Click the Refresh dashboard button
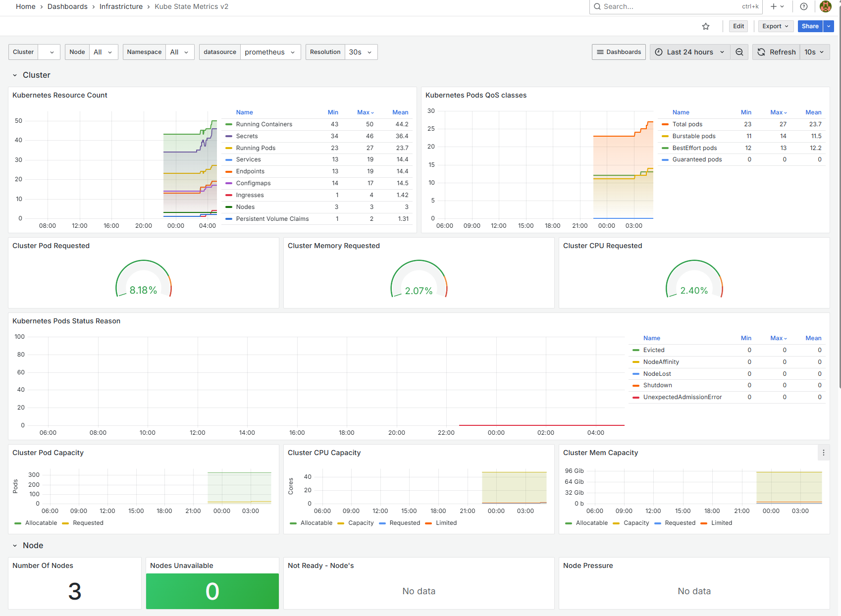841x616 pixels. pyautogui.click(x=776, y=52)
